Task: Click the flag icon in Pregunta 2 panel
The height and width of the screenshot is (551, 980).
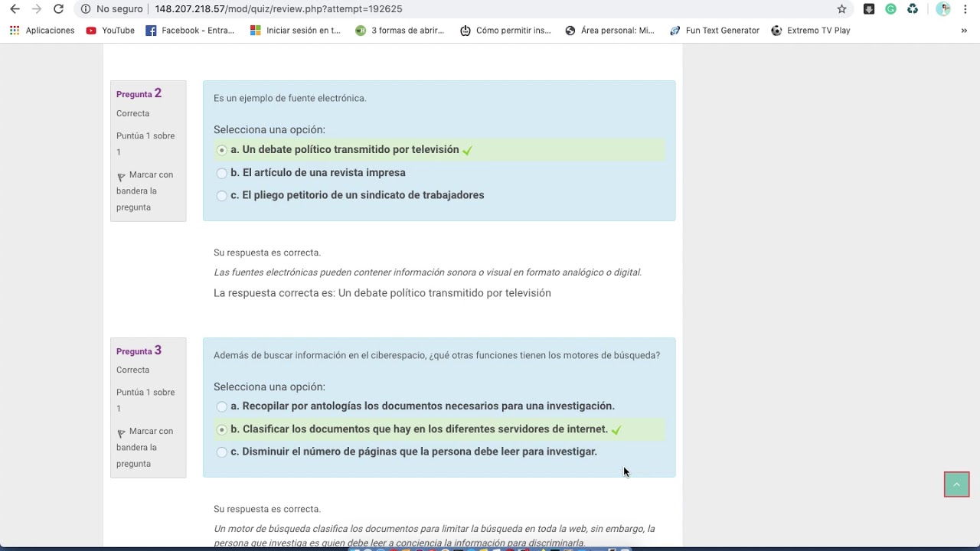Action: tap(121, 177)
